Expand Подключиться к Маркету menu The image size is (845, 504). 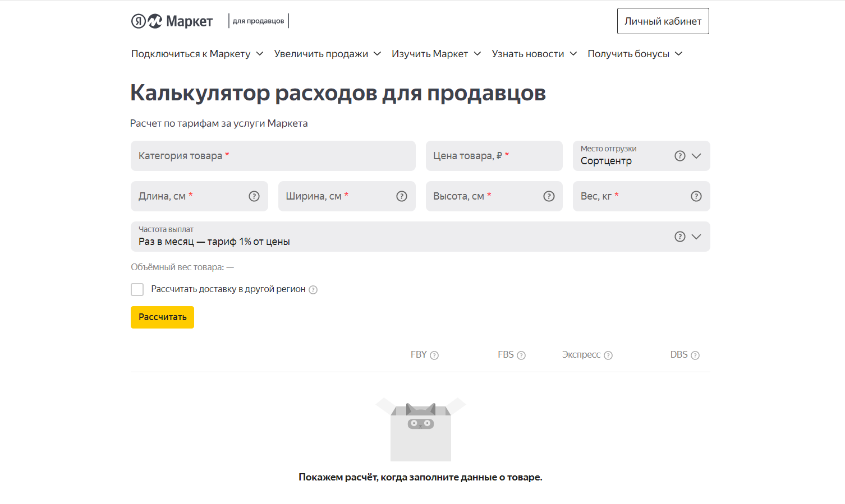[197, 54]
